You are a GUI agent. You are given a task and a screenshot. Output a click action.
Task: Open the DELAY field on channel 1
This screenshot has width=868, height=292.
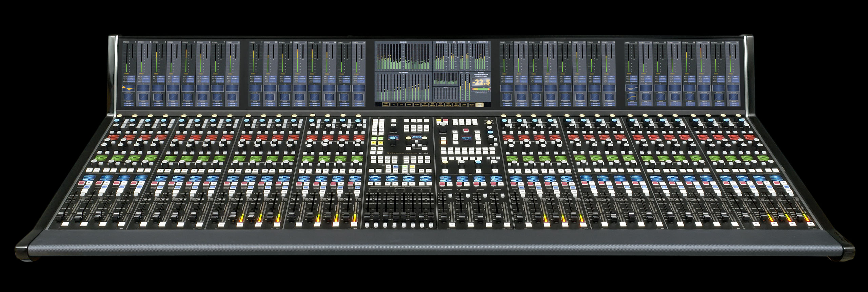[x=131, y=82]
